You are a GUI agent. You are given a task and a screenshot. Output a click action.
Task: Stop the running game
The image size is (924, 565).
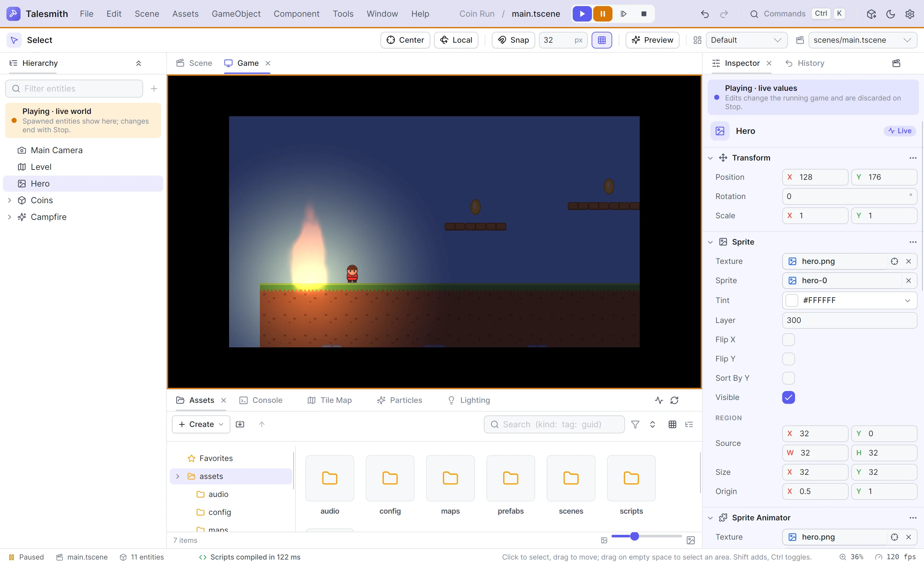point(644,14)
